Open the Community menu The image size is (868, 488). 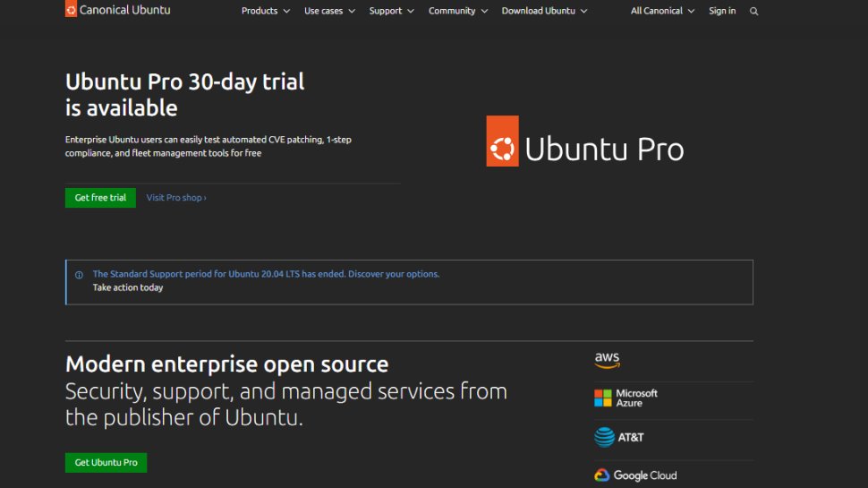point(458,11)
